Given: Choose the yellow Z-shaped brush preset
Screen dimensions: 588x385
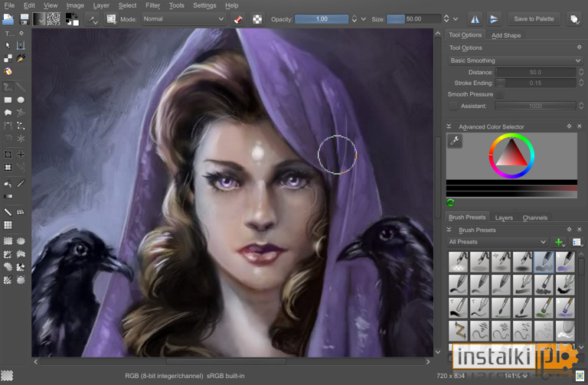Looking at the screenshot, I should [459, 331].
